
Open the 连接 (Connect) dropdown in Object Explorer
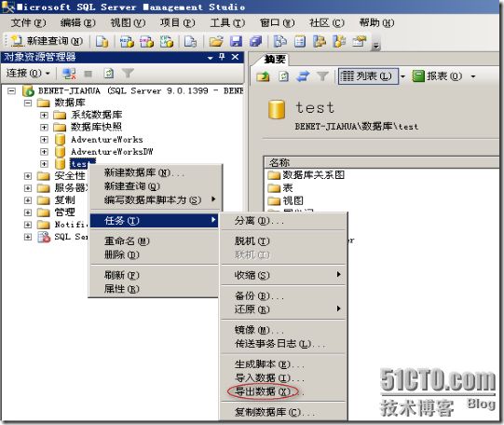pyautogui.click(x=28, y=74)
